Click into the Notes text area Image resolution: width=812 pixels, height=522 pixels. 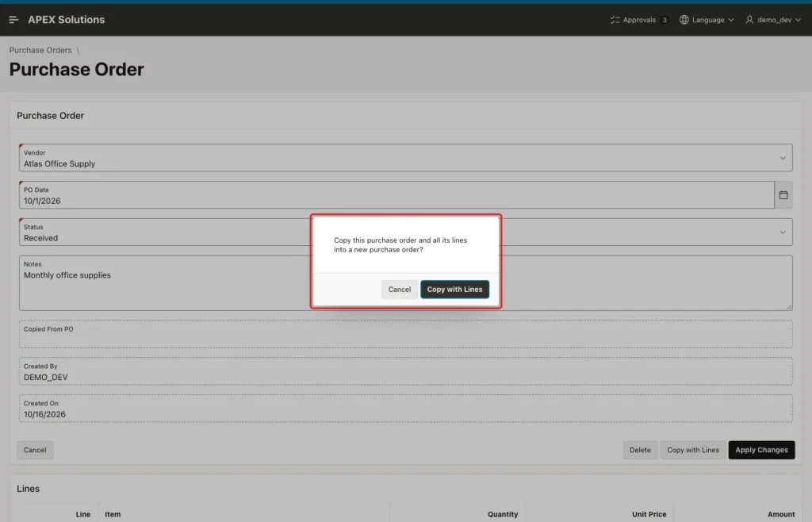405,283
